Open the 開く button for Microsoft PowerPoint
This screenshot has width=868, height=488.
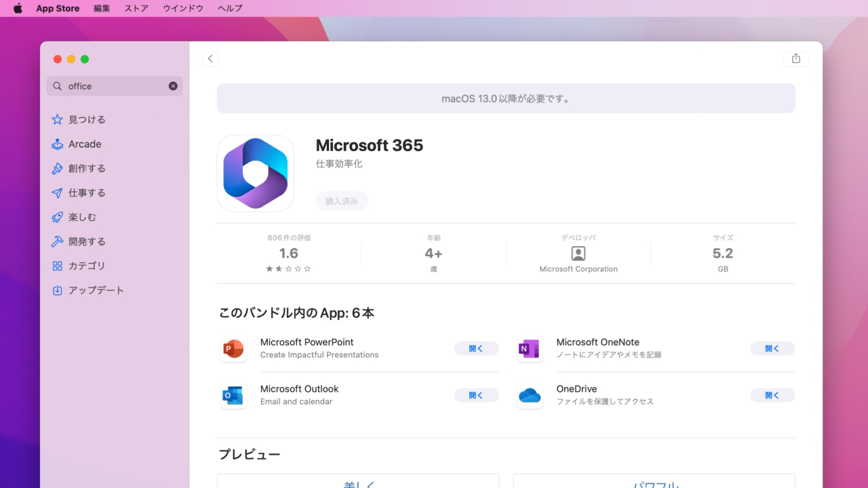tap(476, 348)
